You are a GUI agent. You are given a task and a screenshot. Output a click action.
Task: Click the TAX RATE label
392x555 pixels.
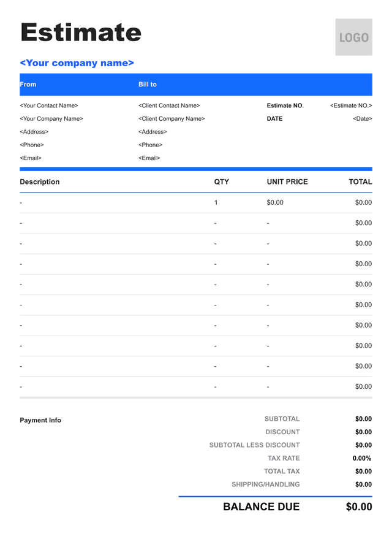[x=284, y=458]
